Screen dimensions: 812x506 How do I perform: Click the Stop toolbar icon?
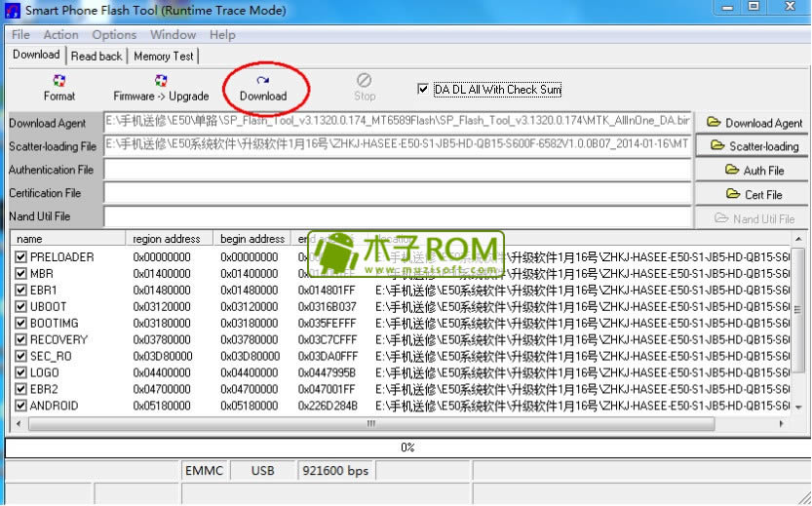[x=365, y=88]
